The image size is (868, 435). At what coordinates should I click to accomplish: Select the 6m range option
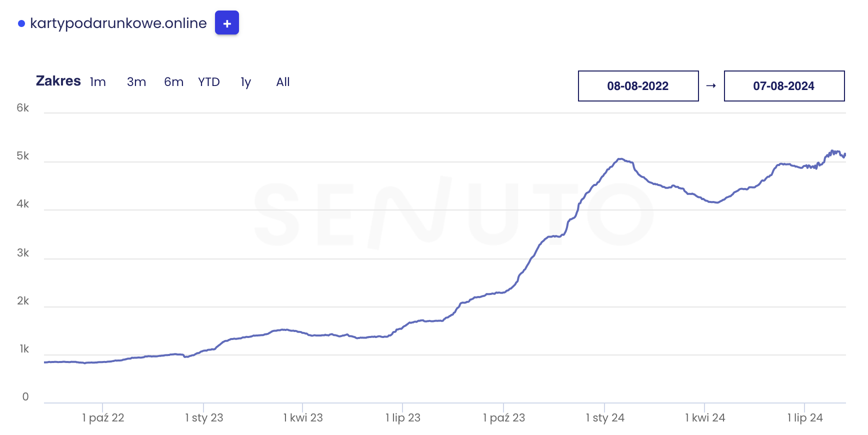coord(174,82)
